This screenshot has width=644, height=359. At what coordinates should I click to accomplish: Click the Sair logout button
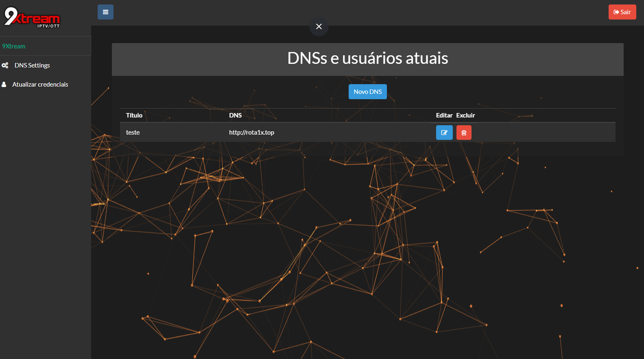622,12
